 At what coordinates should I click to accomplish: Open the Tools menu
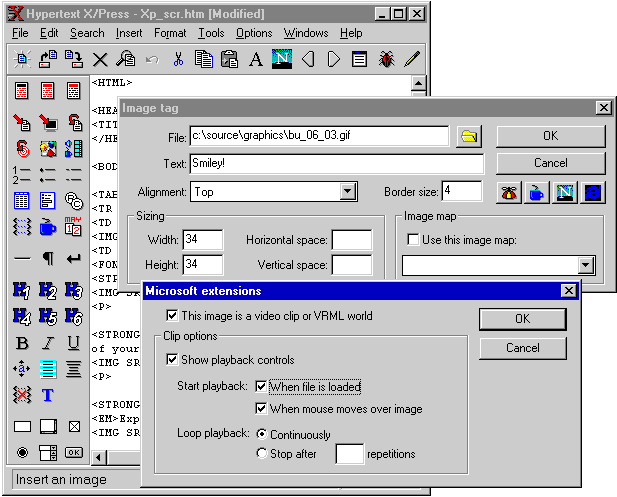pyautogui.click(x=211, y=33)
